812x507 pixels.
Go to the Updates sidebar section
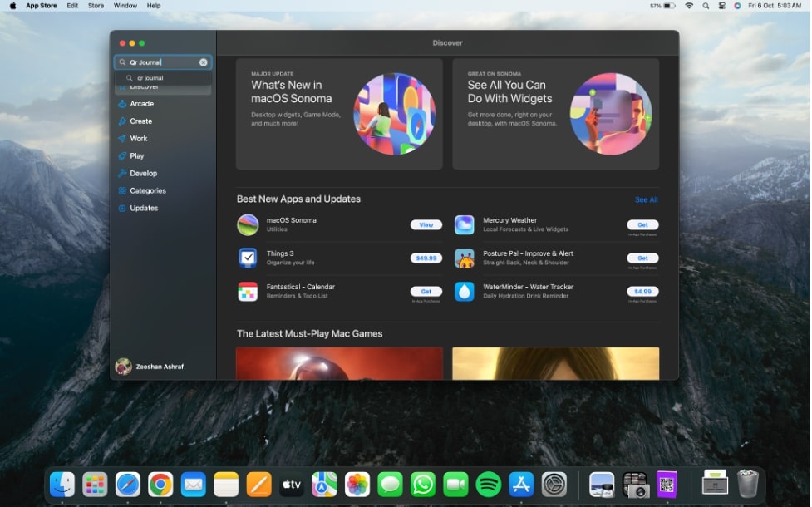tap(144, 208)
